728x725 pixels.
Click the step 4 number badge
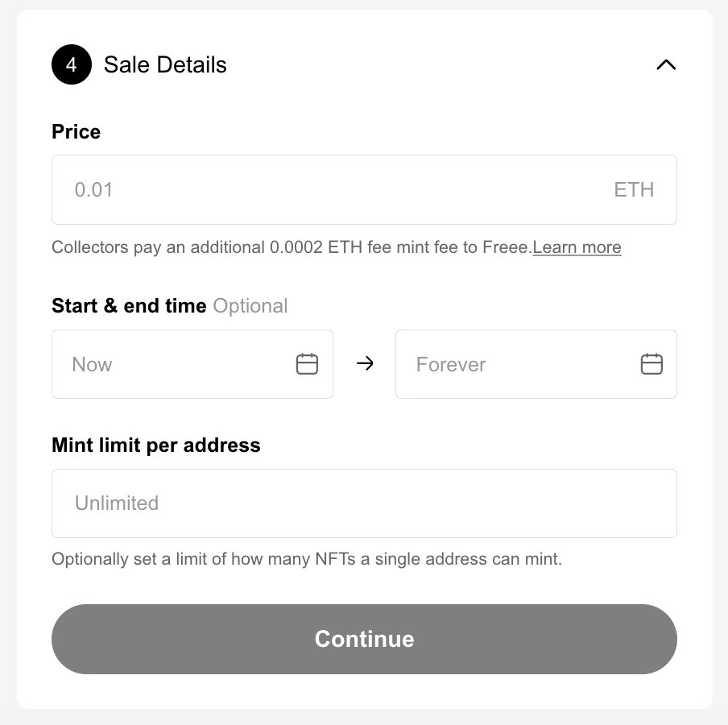(72, 64)
